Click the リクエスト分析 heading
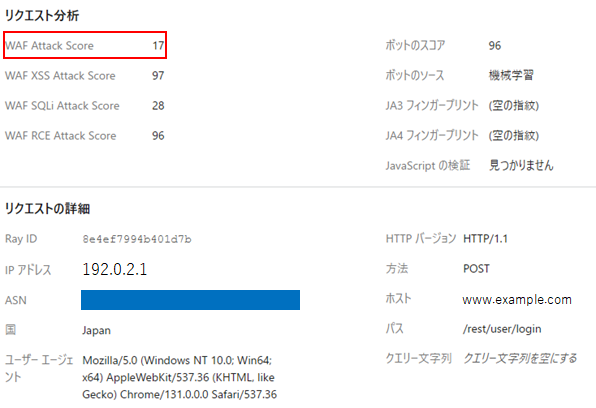 point(42,16)
